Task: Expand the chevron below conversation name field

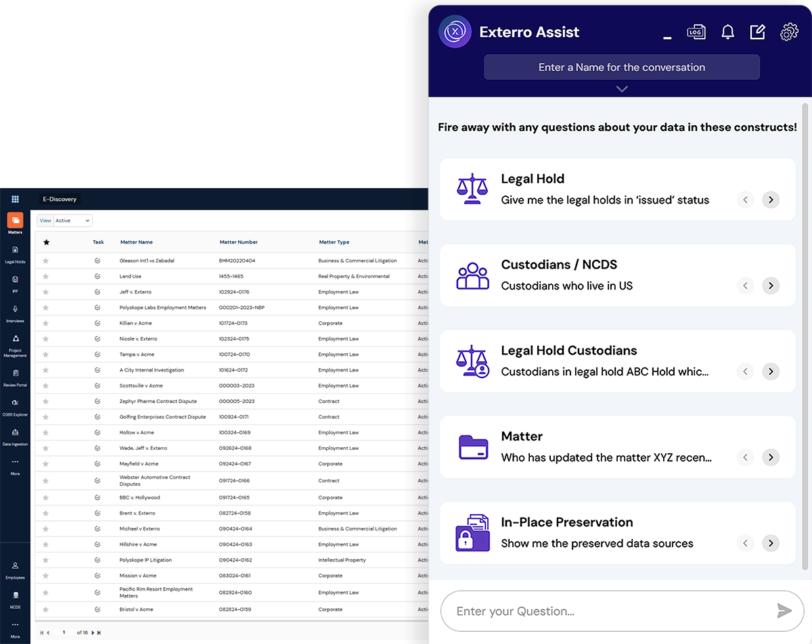Action: (622, 89)
